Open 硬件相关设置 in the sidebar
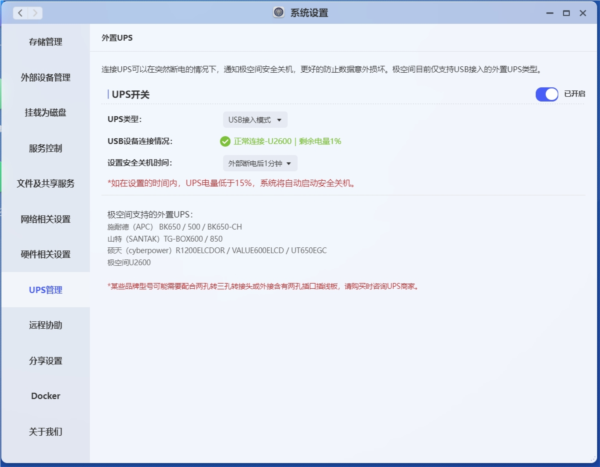 click(46, 254)
